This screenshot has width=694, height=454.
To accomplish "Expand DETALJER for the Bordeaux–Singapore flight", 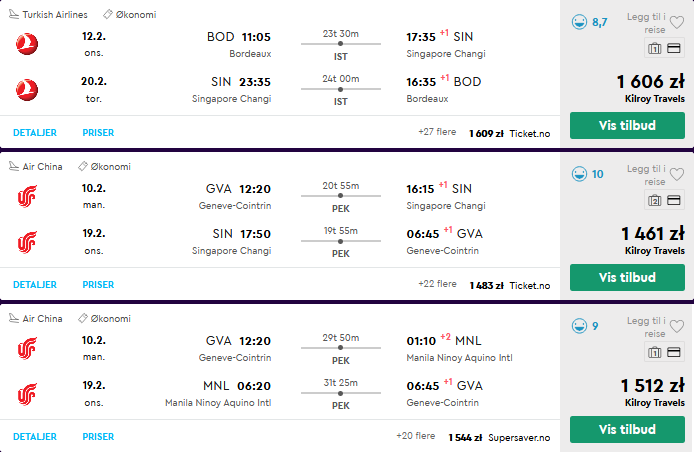I will tap(35, 133).
